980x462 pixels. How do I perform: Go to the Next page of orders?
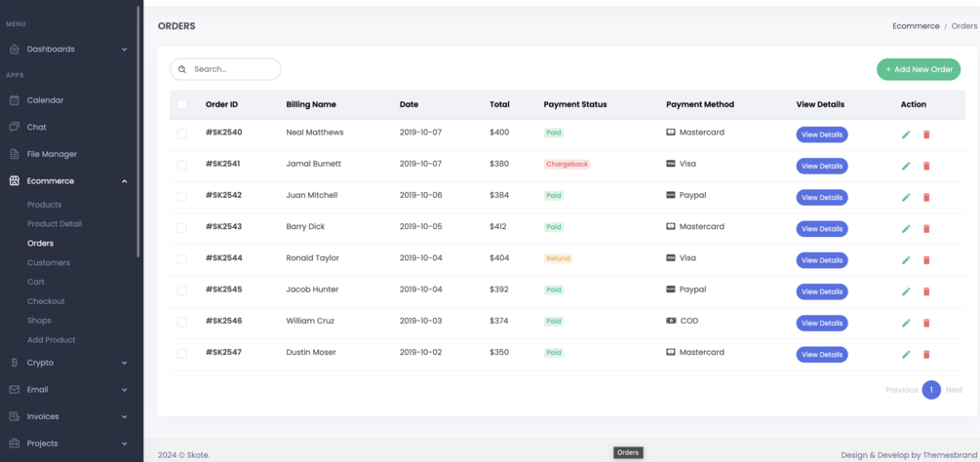click(x=954, y=390)
